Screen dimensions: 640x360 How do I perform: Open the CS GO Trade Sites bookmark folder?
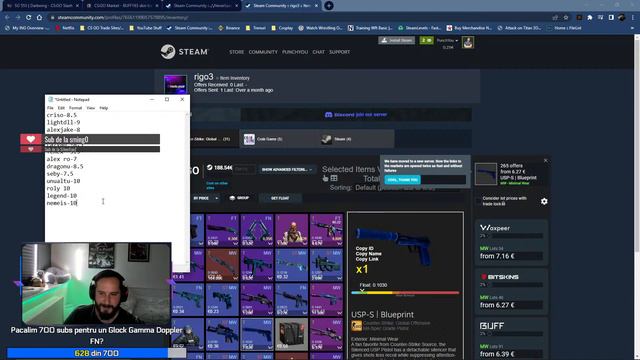pyautogui.click(x=102, y=28)
